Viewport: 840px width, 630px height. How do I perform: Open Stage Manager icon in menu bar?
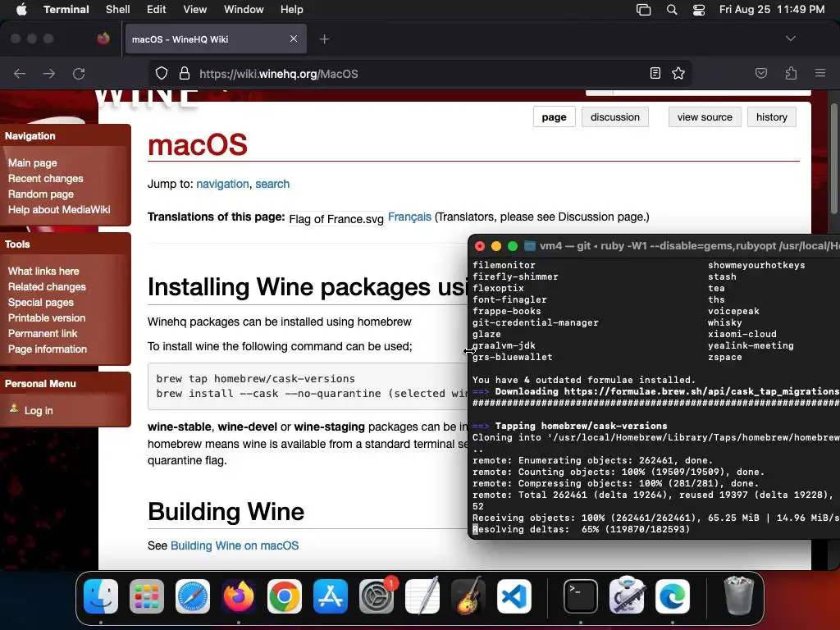[x=643, y=10]
